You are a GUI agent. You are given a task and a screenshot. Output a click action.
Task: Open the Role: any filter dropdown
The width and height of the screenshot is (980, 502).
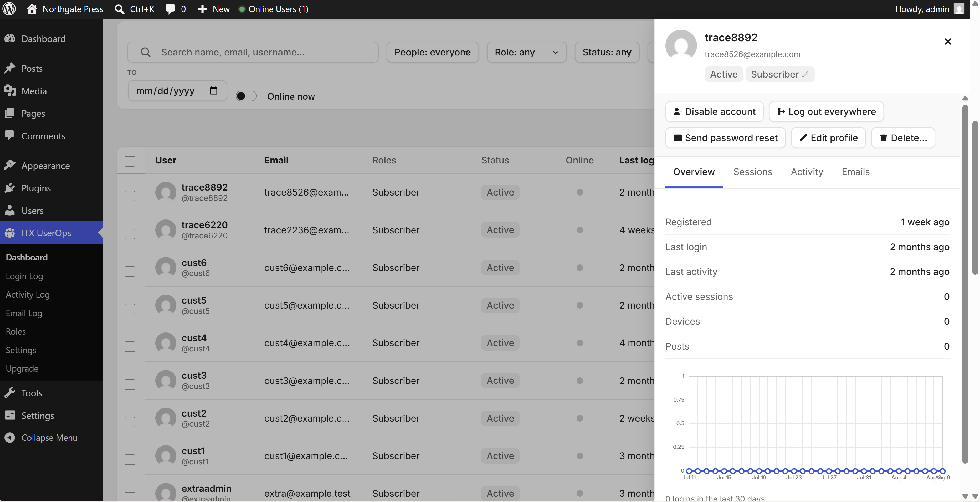(x=526, y=52)
